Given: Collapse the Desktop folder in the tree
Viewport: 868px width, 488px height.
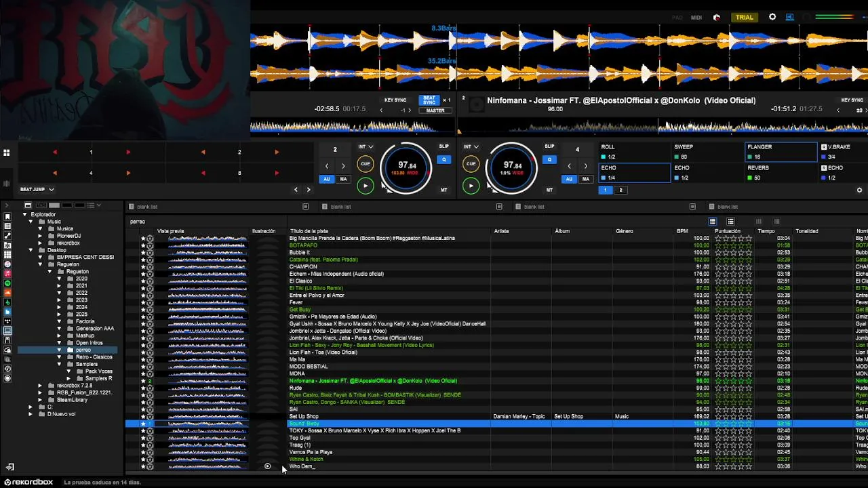Looking at the screenshot, I should pyautogui.click(x=31, y=250).
